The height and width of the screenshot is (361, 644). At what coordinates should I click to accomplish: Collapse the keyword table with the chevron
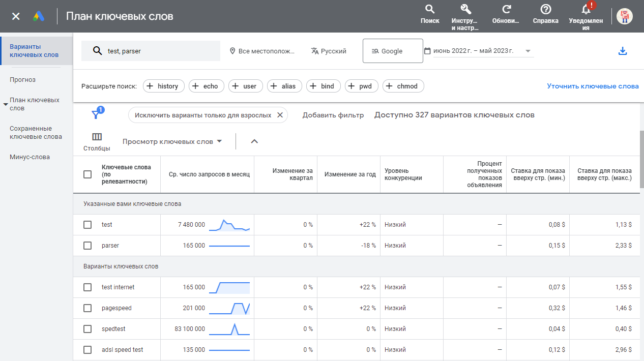tap(254, 141)
